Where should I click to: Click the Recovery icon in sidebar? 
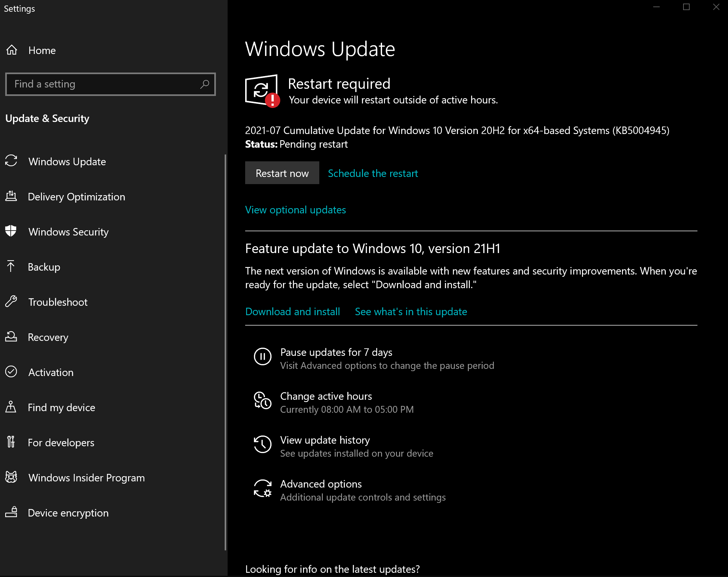coord(11,337)
